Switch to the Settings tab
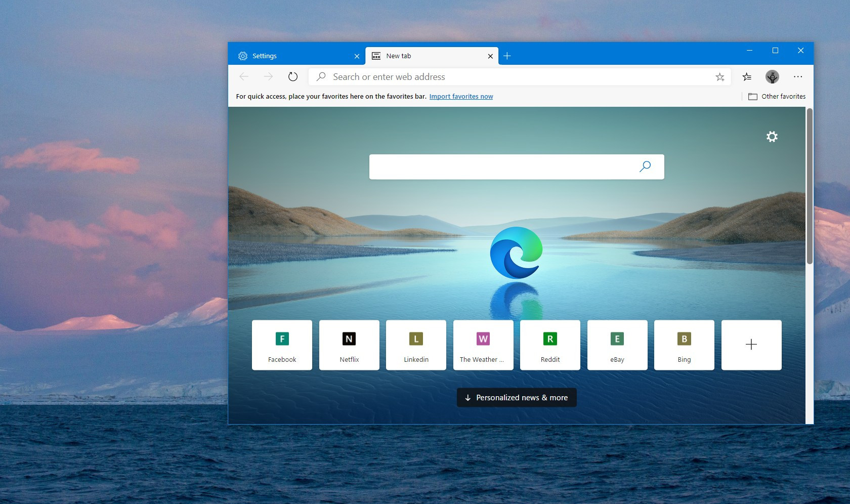Screen dimensions: 850x504 coord(293,56)
